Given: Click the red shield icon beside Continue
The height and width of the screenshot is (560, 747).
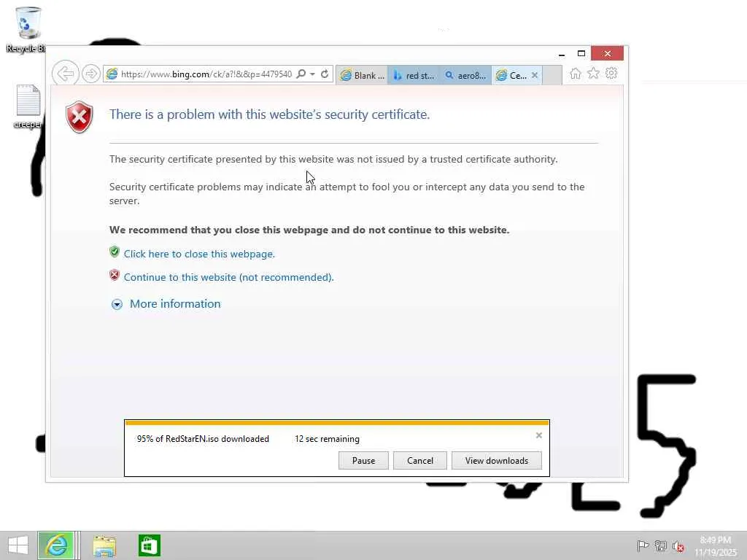Looking at the screenshot, I should [x=115, y=275].
